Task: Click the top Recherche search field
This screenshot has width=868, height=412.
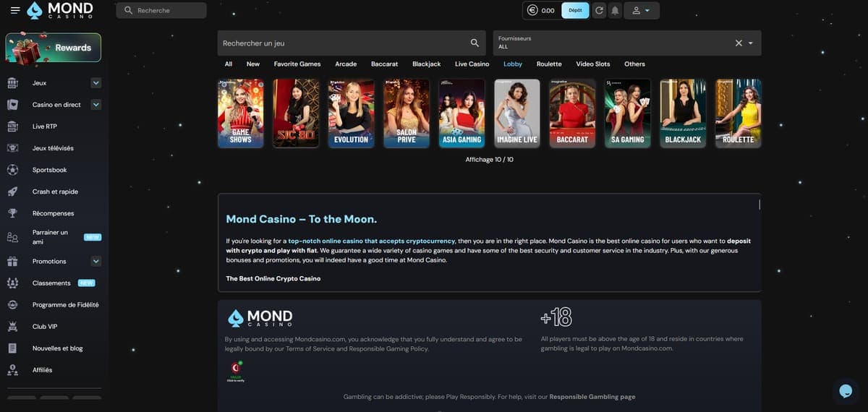Action: point(161,10)
